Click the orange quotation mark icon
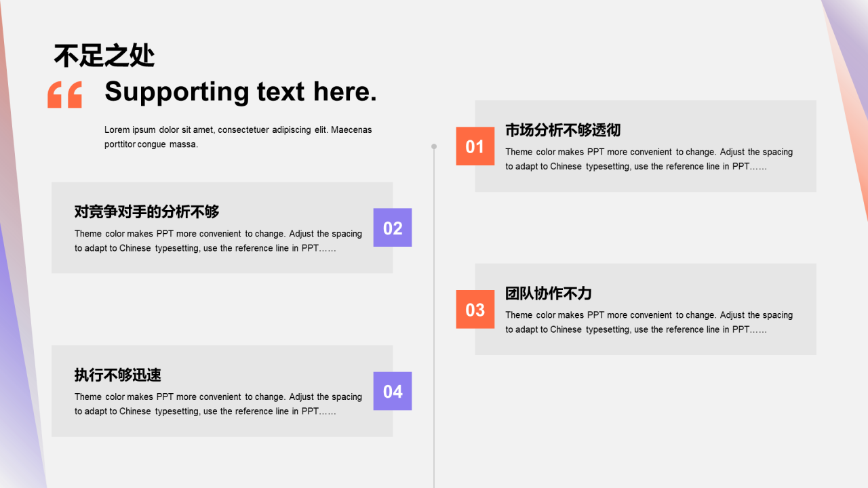Image resolution: width=868 pixels, height=488 pixels. (64, 95)
